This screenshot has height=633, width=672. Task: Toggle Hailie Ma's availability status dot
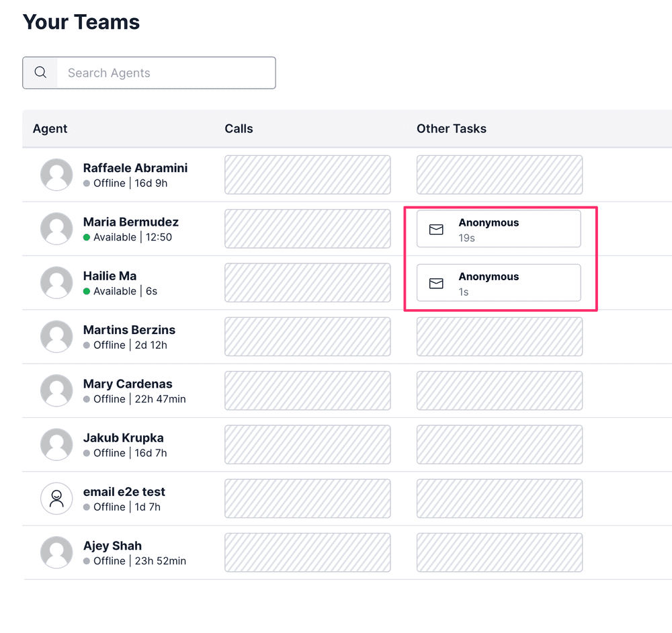(x=87, y=291)
